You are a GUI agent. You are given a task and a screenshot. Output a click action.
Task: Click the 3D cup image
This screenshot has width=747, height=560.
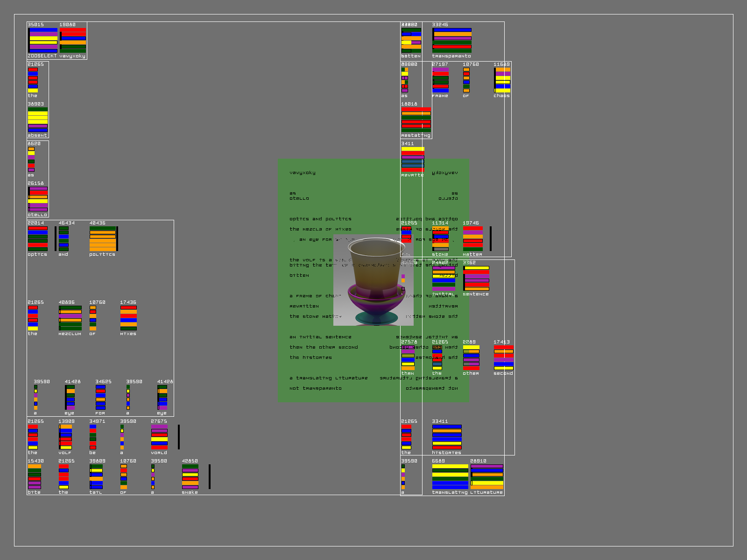click(373, 280)
